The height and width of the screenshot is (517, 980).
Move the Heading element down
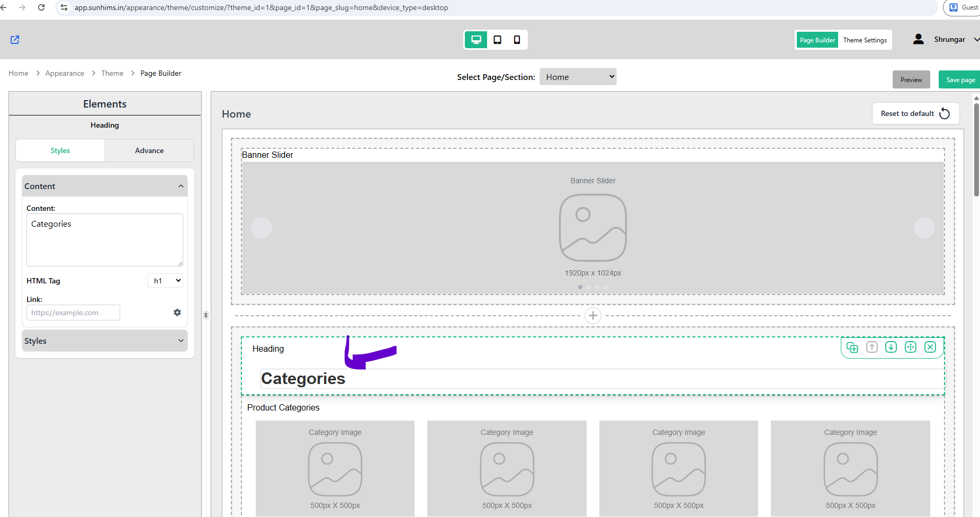pos(891,347)
